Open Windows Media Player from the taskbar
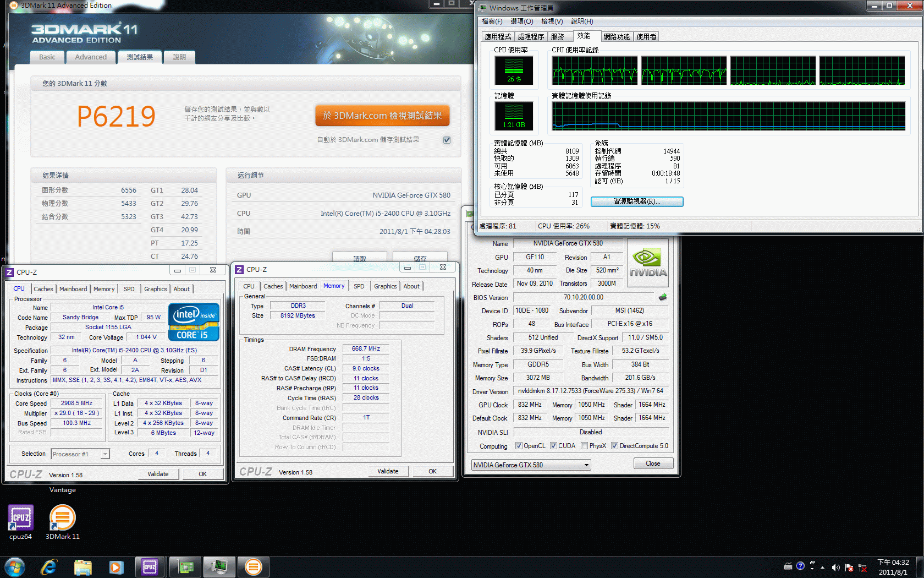This screenshot has height=578, width=924. [116, 567]
